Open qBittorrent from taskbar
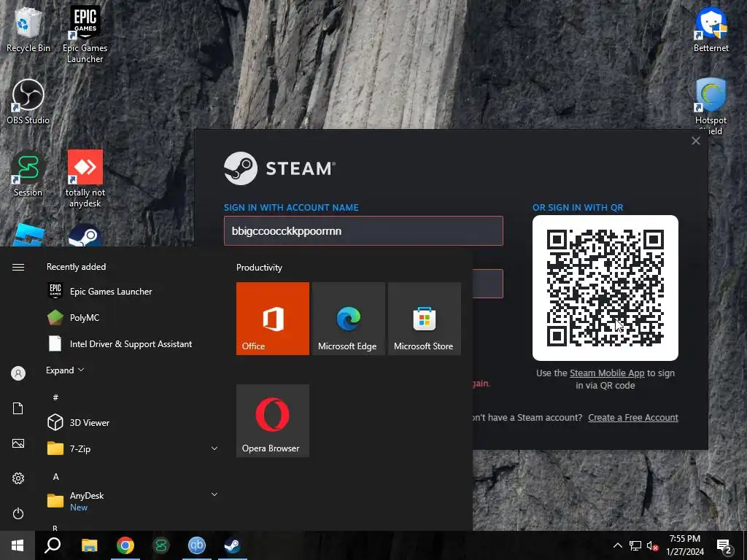Image resolution: width=747 pixels, height=560 pixels. tap(197, 545)
